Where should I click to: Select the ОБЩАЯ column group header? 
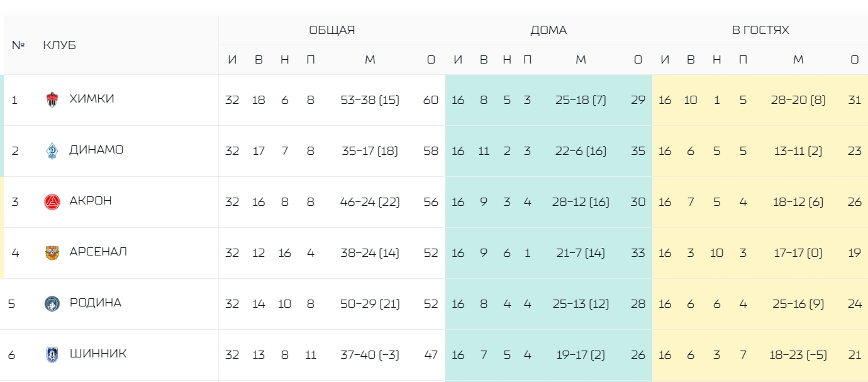pos(332,30)
